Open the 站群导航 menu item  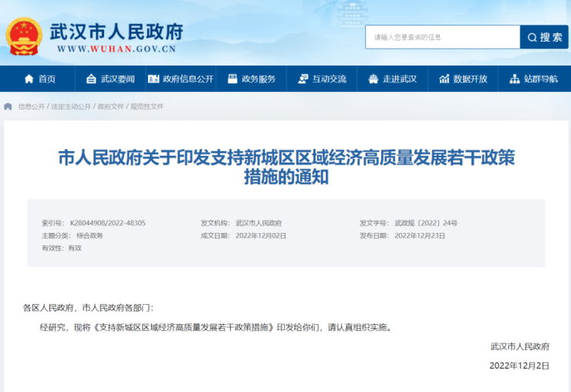coord(534,79)
